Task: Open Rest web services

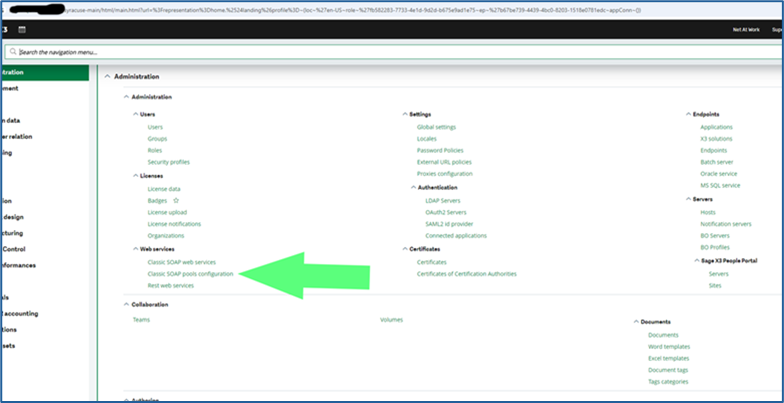Action: click(x=170, y=285)
